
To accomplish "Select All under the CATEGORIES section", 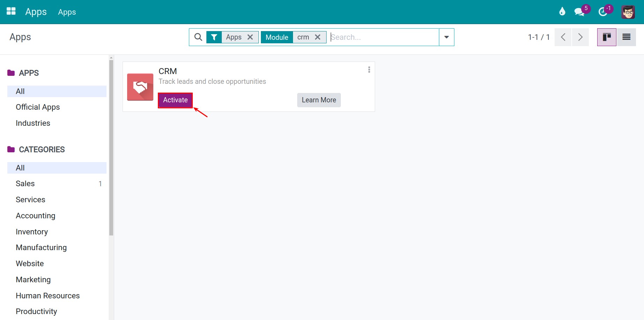I will coord(57,168).
